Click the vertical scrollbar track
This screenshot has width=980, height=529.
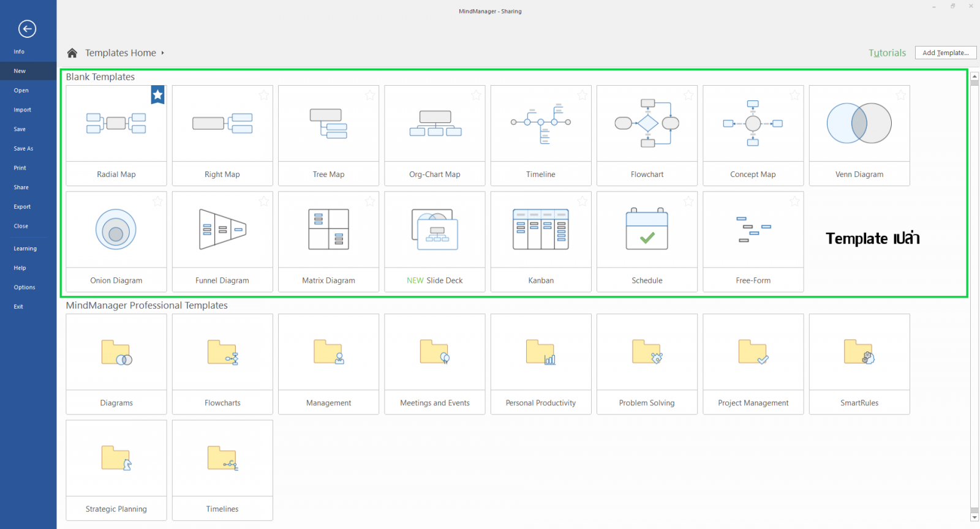click(974, 296)
